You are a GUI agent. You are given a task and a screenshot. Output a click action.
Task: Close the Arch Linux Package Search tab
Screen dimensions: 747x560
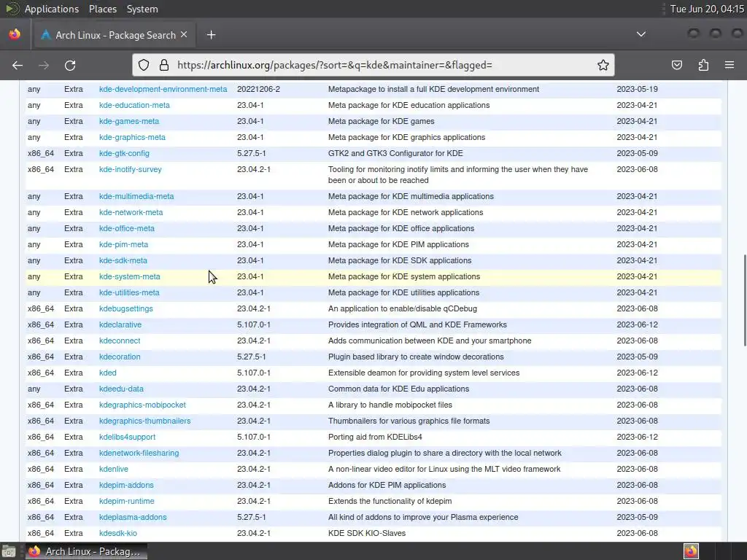point(184,35)
